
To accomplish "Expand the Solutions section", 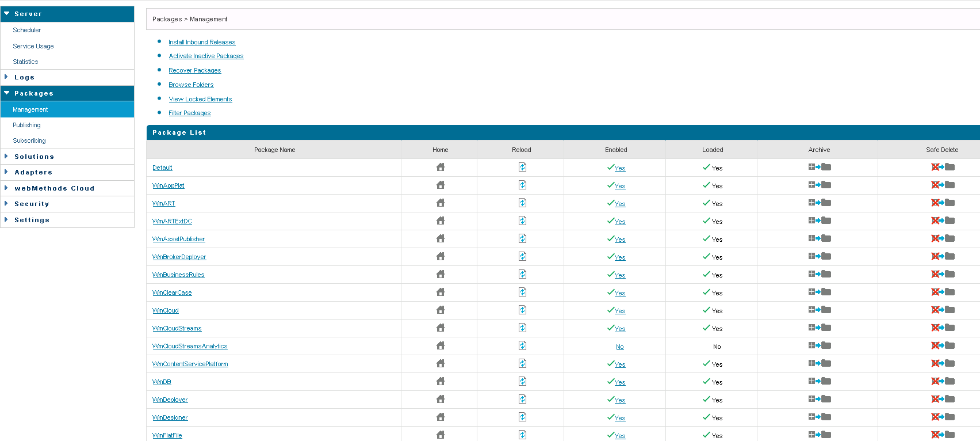I will (67, 157).
